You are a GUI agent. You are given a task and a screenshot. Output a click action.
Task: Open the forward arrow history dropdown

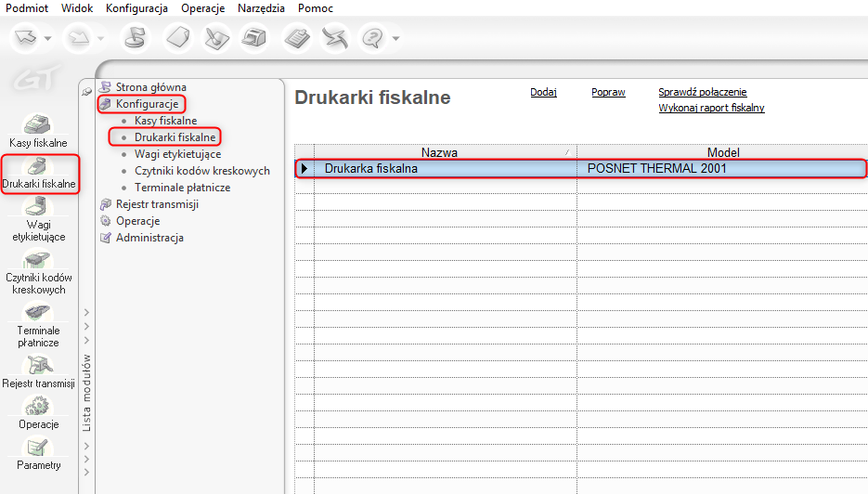point(101,38)
